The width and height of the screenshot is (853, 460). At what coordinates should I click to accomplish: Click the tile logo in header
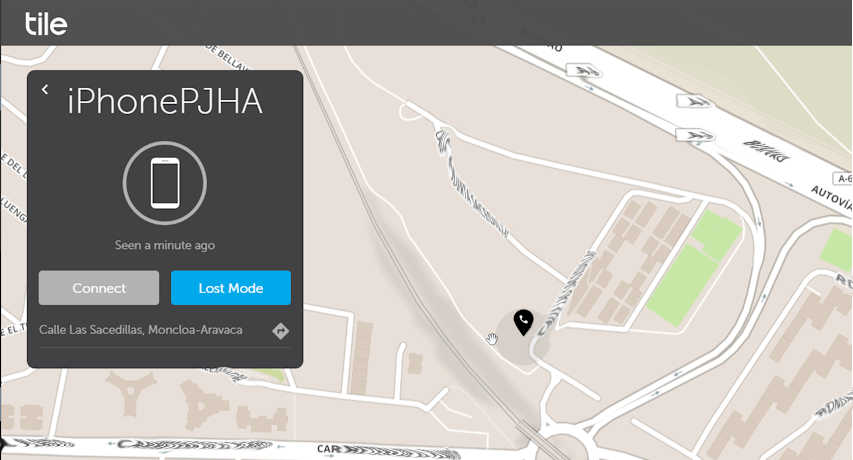[x=46, y=24]
